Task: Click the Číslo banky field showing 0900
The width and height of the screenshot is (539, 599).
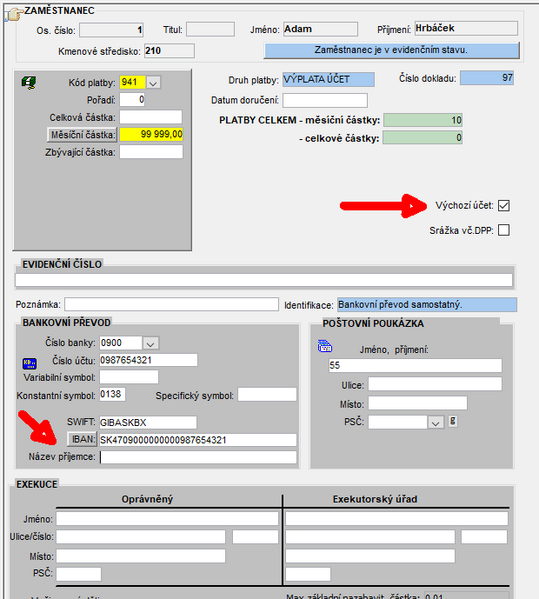Action: click(x=121, y=343)
